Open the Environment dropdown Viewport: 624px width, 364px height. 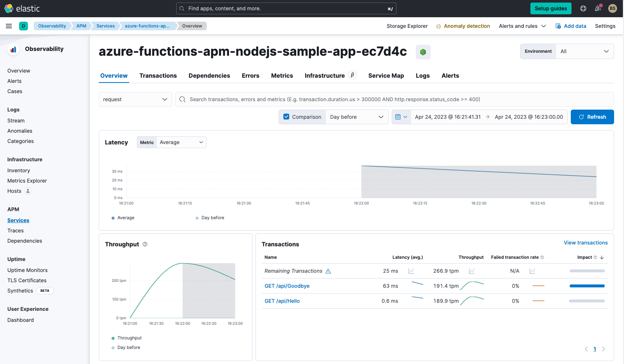click(x=584, y=51)
